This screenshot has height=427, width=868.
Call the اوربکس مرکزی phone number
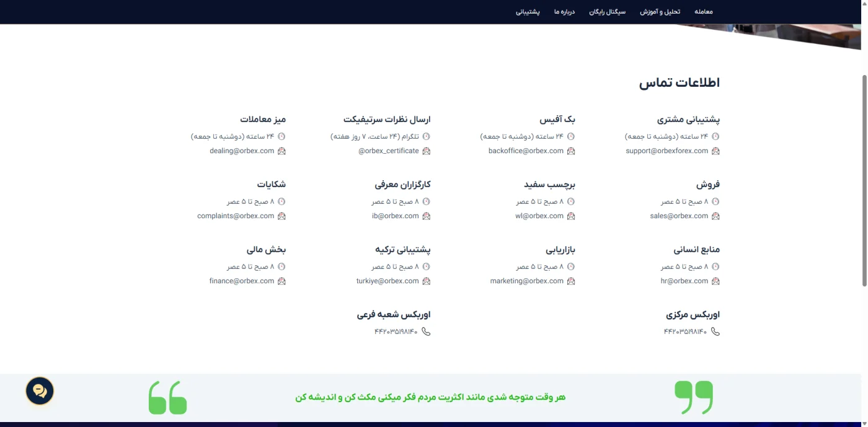(685, 332)
